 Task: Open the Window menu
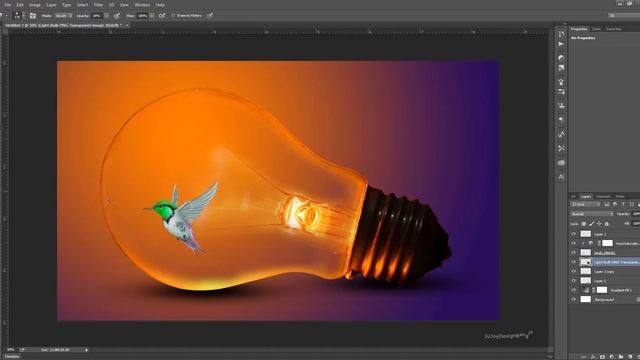click(142, 5)
